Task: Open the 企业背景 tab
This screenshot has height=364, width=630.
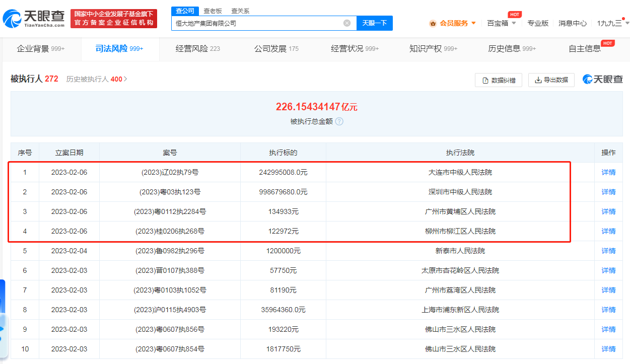Action: [x=41, y=49]
